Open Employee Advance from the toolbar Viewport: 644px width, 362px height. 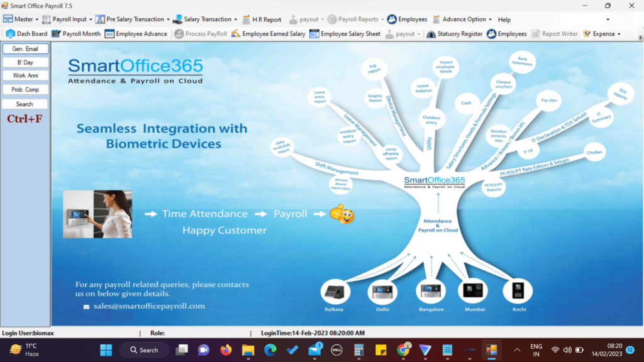(136, 34)
